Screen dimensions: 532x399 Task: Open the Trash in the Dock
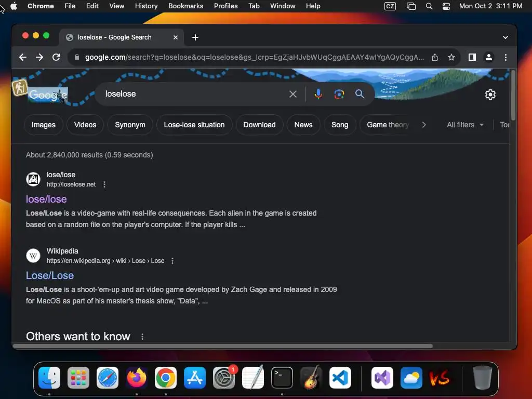[x=483, y=378]
